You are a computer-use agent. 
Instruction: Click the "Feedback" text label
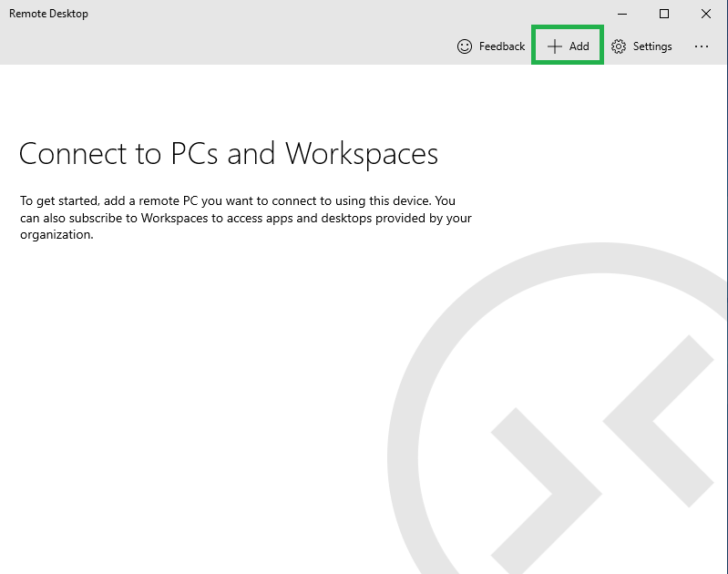coord(502,46)
